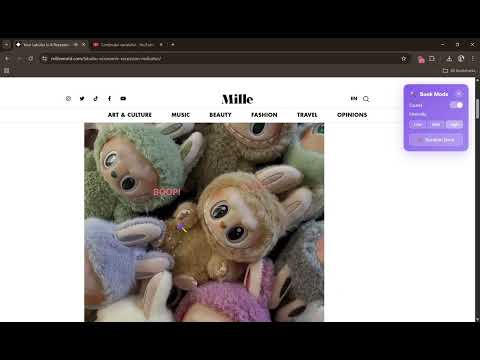Select Low intensity in Boop panel

tap(418, 124)
